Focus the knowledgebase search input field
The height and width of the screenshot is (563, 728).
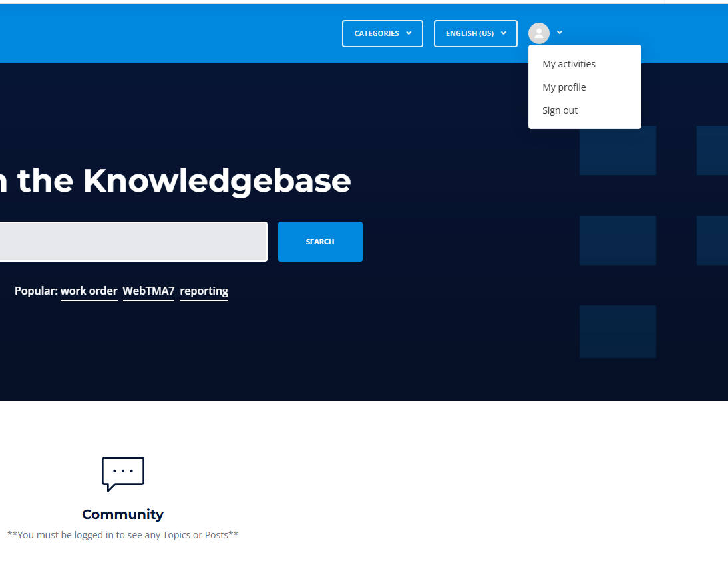pos(133,242)
